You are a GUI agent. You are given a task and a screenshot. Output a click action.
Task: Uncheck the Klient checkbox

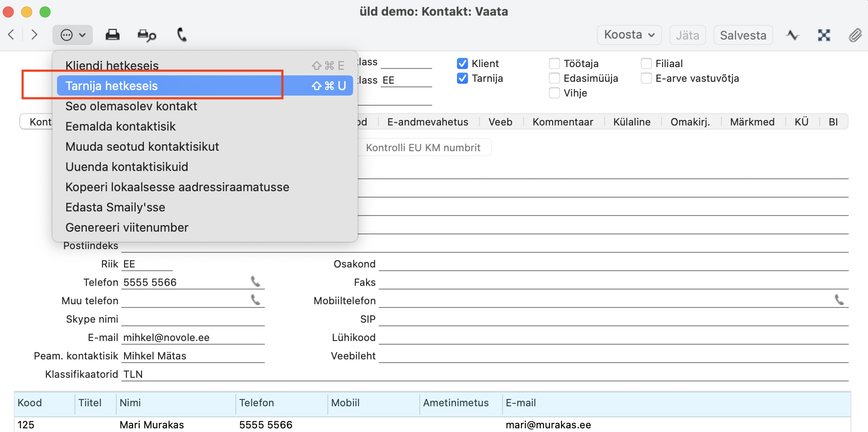[x=463, y=63]
